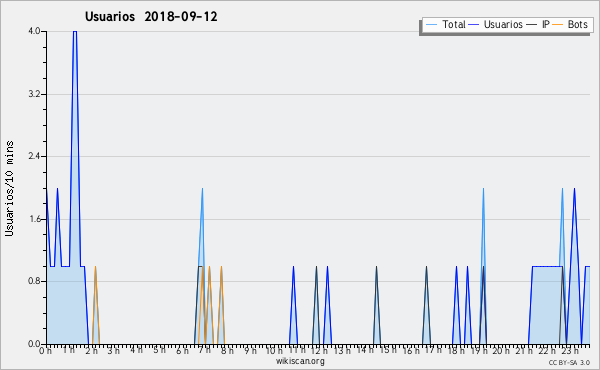Click the 'CC BY-SA 3.0' license text
Screen dimensions: 600x370
pos(569,362)
